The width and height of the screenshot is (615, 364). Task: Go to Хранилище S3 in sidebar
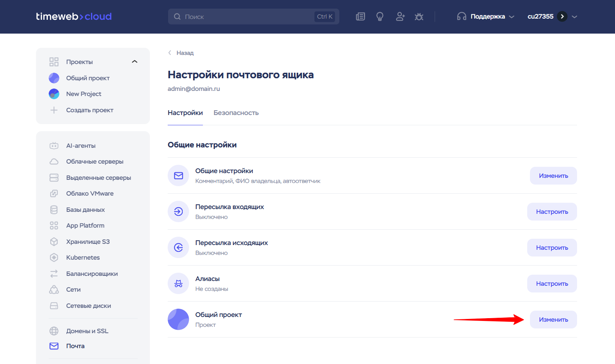88,241
